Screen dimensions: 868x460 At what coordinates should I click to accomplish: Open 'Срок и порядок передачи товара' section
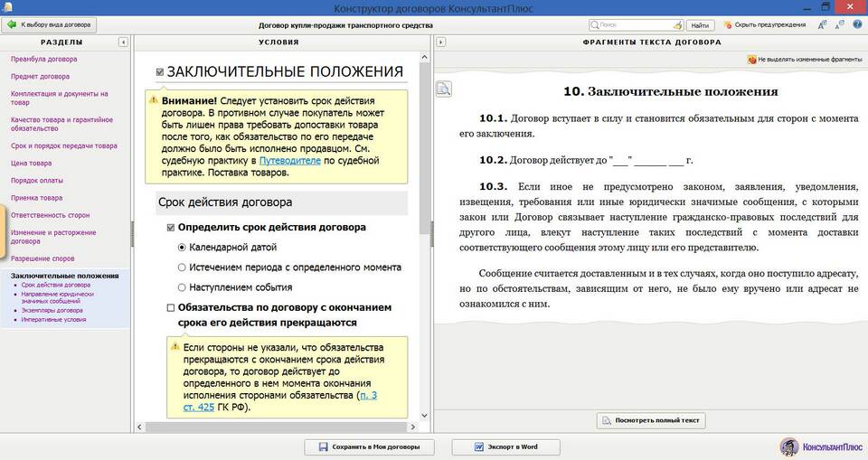click(x=63, y=146)
